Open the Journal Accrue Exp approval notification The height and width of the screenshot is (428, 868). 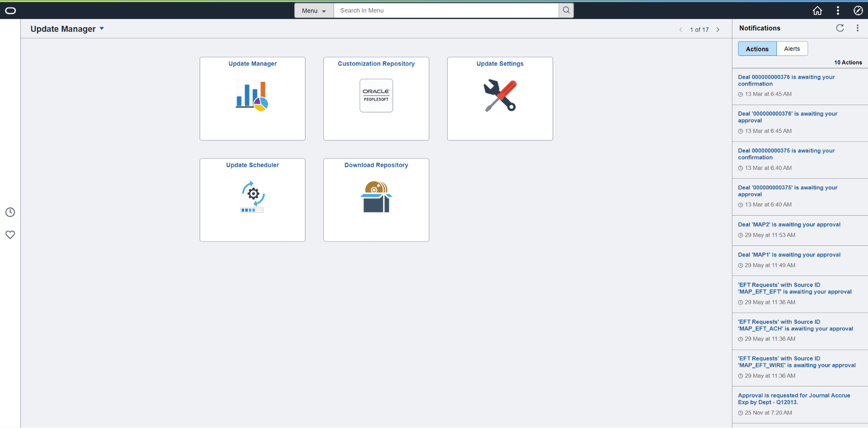pos(794,399)
